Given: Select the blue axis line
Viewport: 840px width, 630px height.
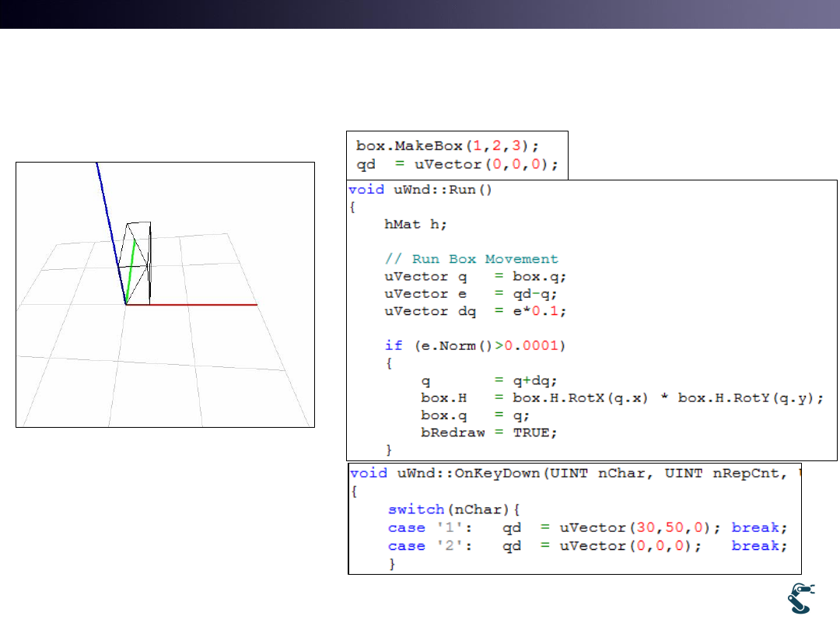Looking at the screenshot, I should pos(109,226).
